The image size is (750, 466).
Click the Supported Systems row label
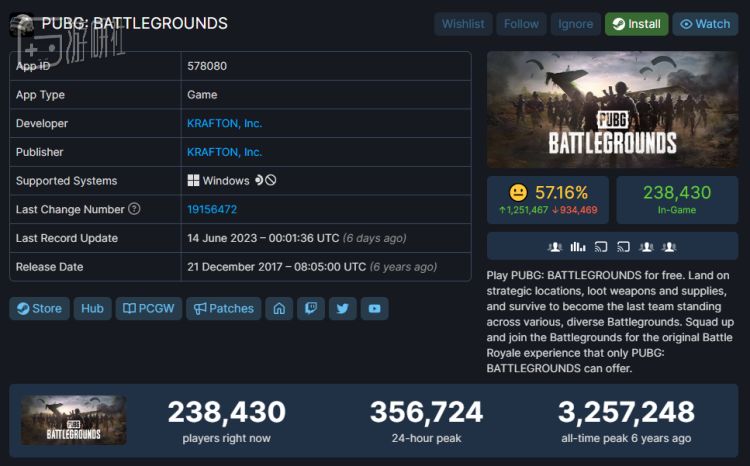tap(66, 181)
